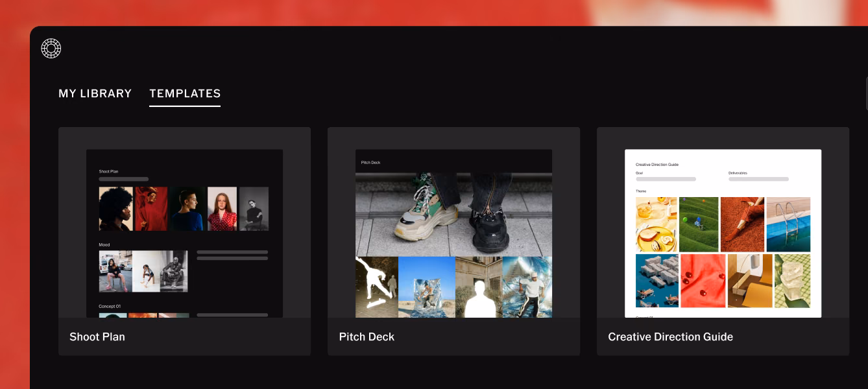868x389 pixels.
Task: Open the Shoot Plan template thumbnail
Action: click(x=184, y=233)
